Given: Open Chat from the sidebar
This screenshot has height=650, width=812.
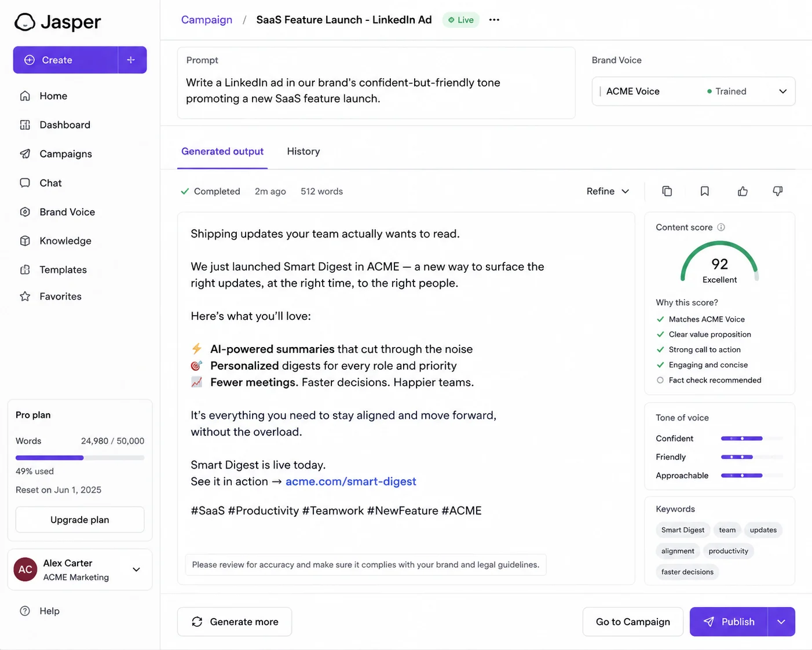Looking at the screenshot, I should tap(50, 182).
